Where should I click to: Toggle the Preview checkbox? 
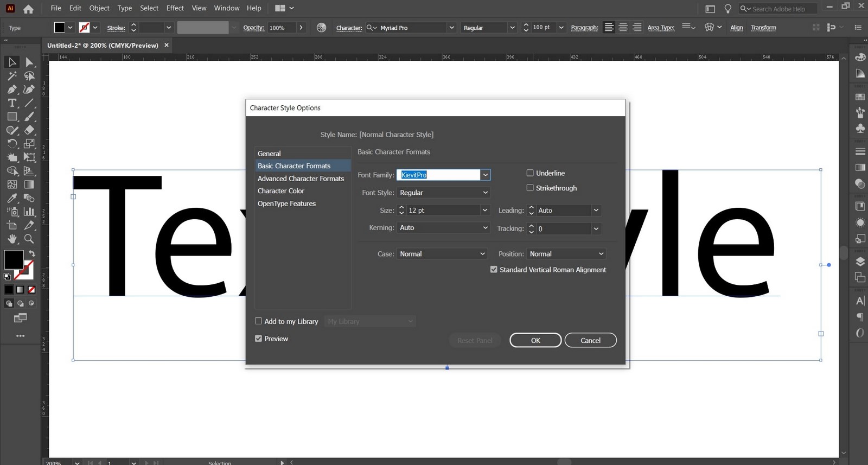point(258,339)
